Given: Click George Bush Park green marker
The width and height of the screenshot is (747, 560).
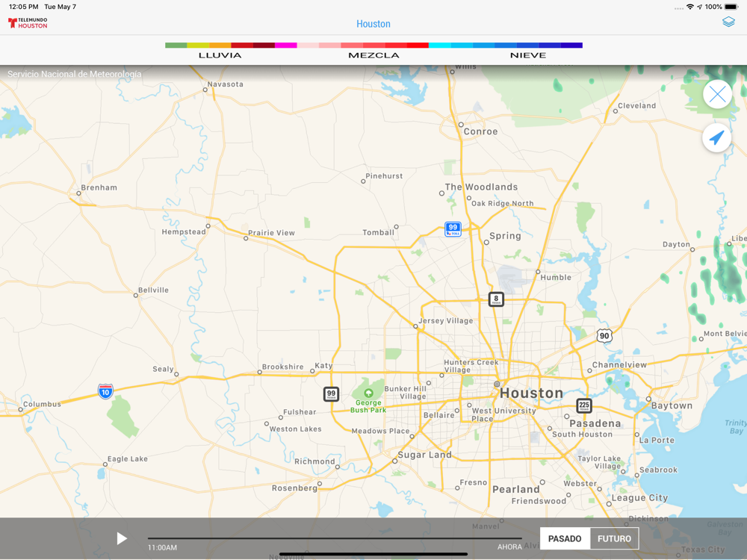Looking at the screenshot, I should (x=368, y=393).
